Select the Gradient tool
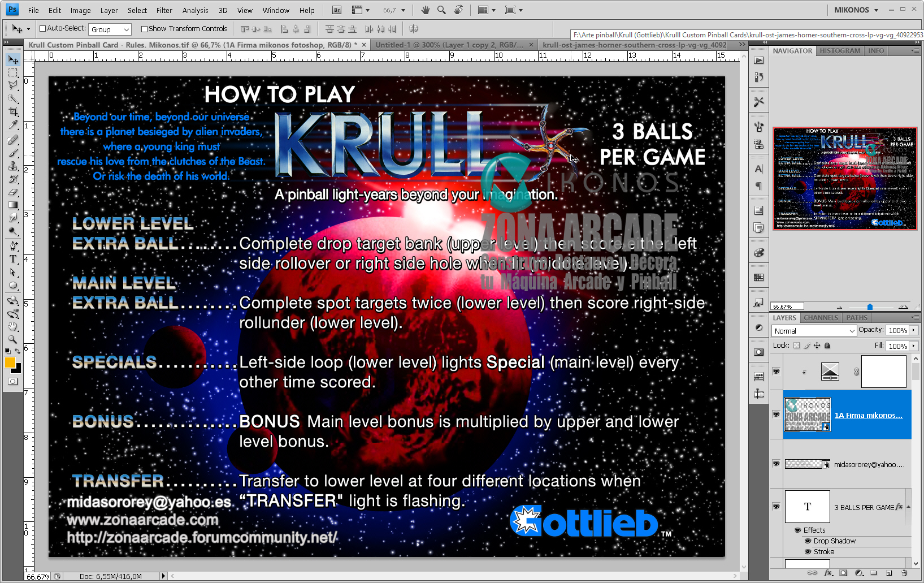924x583 pixels. (13, 205)
